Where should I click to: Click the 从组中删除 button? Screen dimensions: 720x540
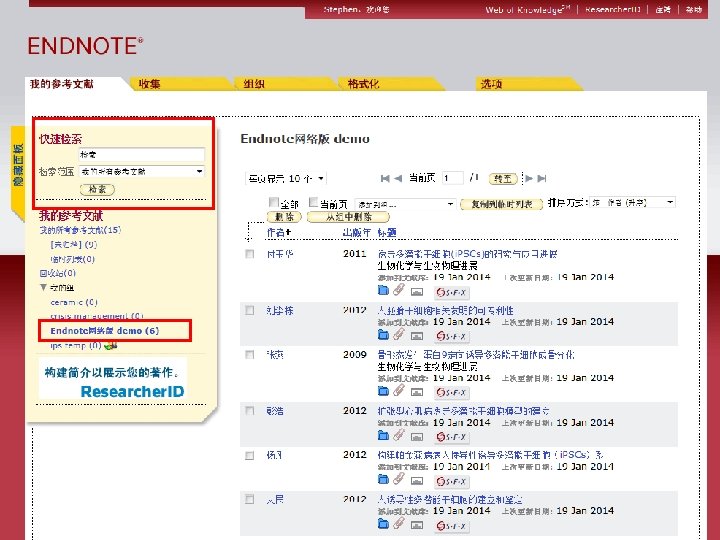pyautogui.click(x=348, y=217)
